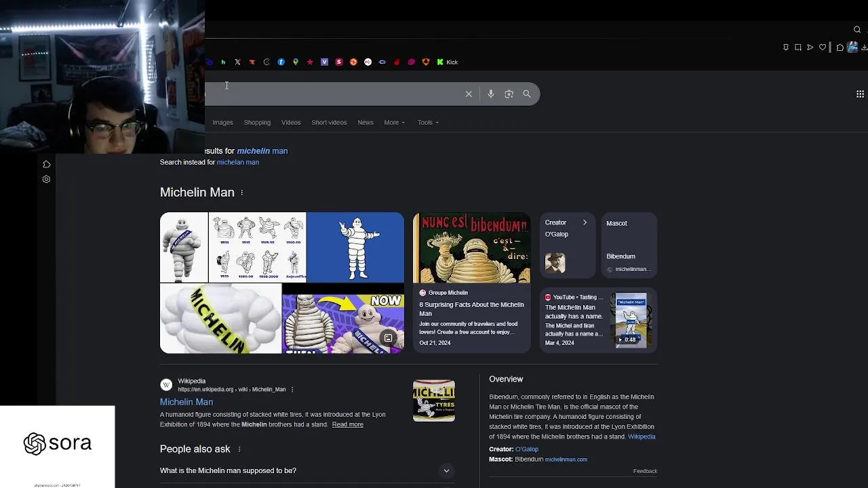The image size is (868, 488).
Task: Click the Wikipedia URL breadcrumb text
Action: 231,390
